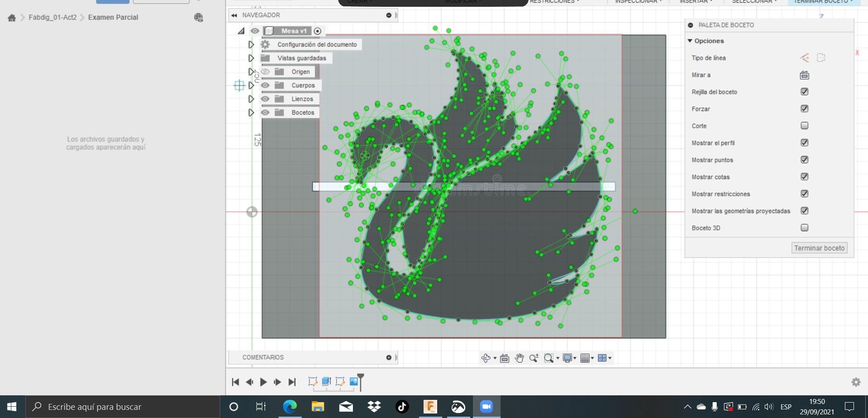Select the Zoom tool with plus-minus
Viewport: 868px width, 418px height.
[x=534, y=358]
